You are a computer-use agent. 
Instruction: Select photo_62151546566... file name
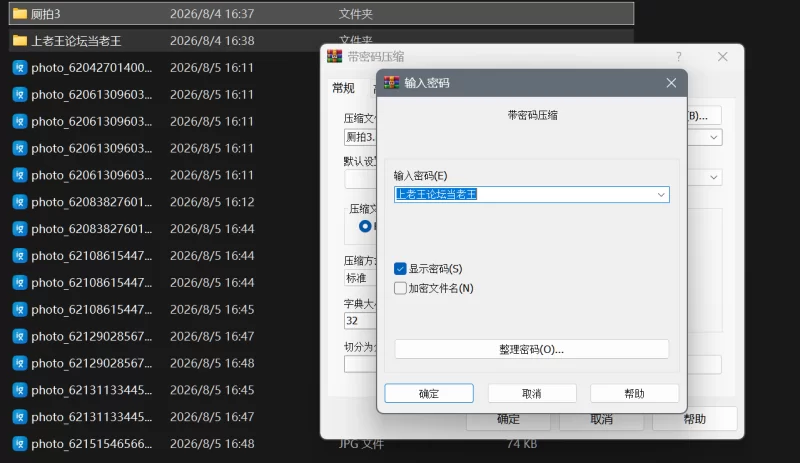point(91,444)
